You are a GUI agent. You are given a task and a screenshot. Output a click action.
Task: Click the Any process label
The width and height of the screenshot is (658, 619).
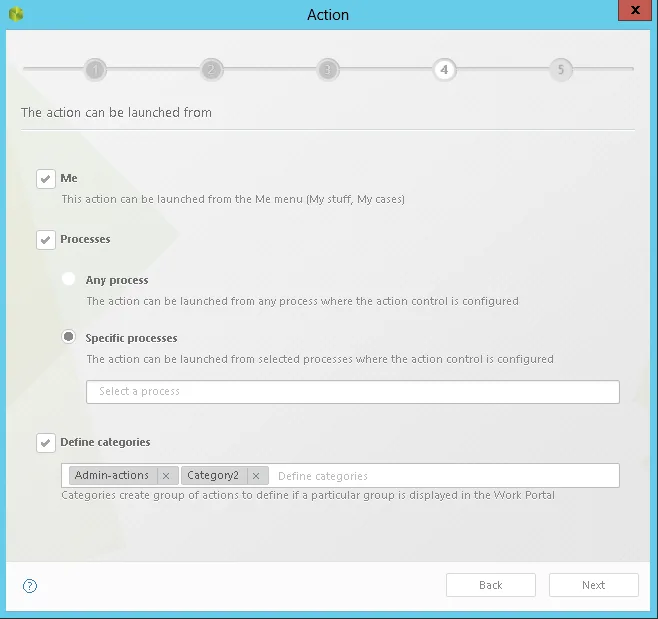click(117, 280)
